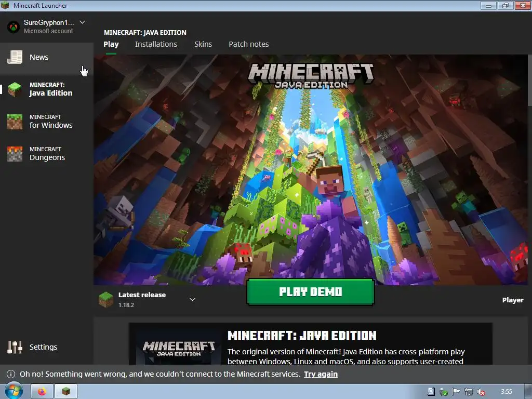Image resolution: width=532 pixels, height=399 pixels.
Task: Click the taskbar clock showing 3:55
Action: [507, 392]
